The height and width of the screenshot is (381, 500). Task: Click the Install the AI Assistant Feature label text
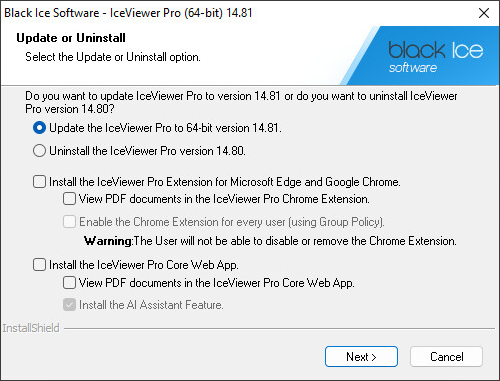click(151, 305)
